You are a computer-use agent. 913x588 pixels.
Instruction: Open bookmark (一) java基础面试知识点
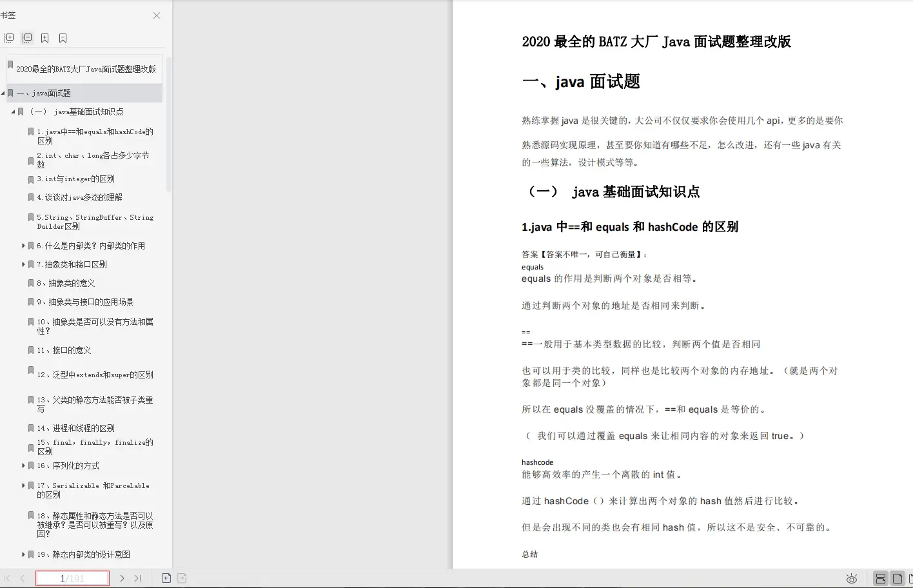click(76, 112)
